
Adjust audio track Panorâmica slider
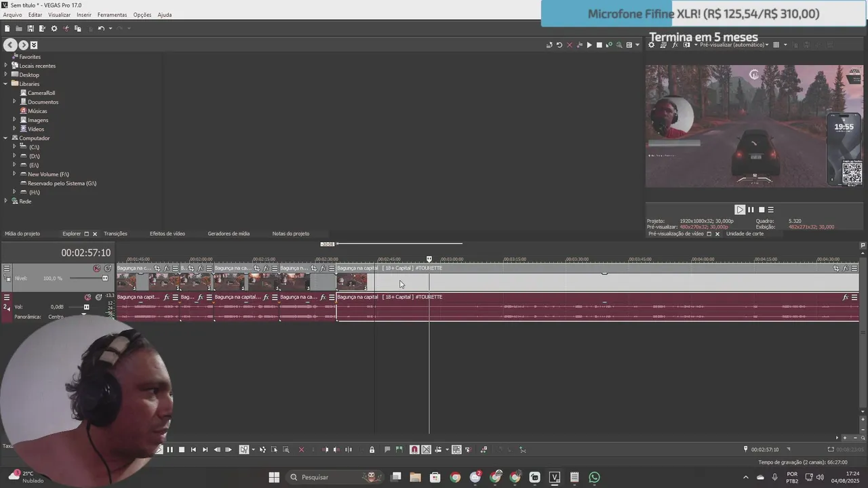click(x=84, y=314)
